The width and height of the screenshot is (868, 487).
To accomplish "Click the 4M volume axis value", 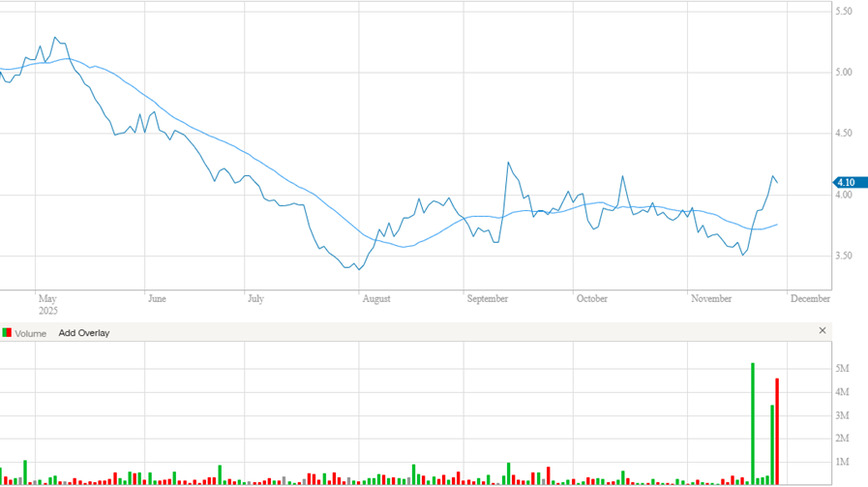I will click(x=842, y=392).
